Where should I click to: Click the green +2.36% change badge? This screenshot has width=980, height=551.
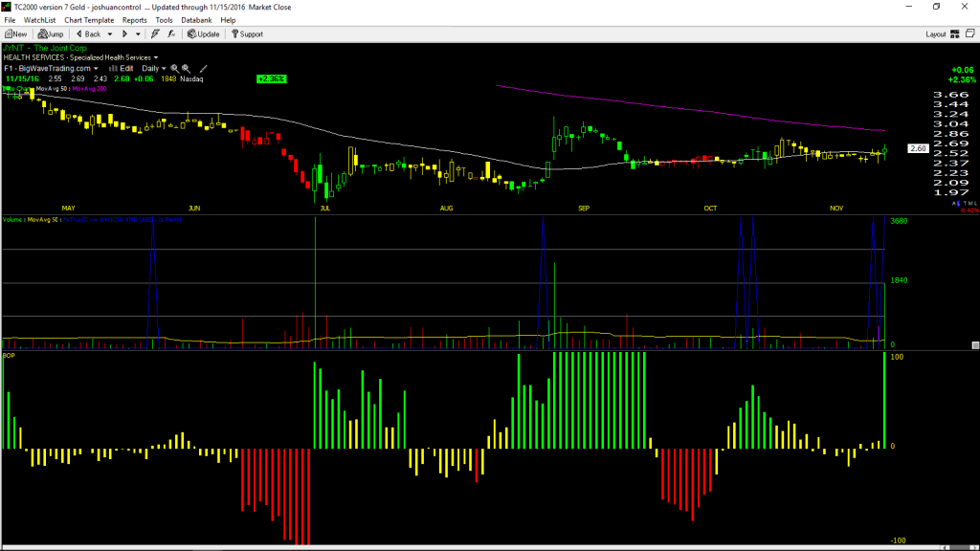coord(271,79)
